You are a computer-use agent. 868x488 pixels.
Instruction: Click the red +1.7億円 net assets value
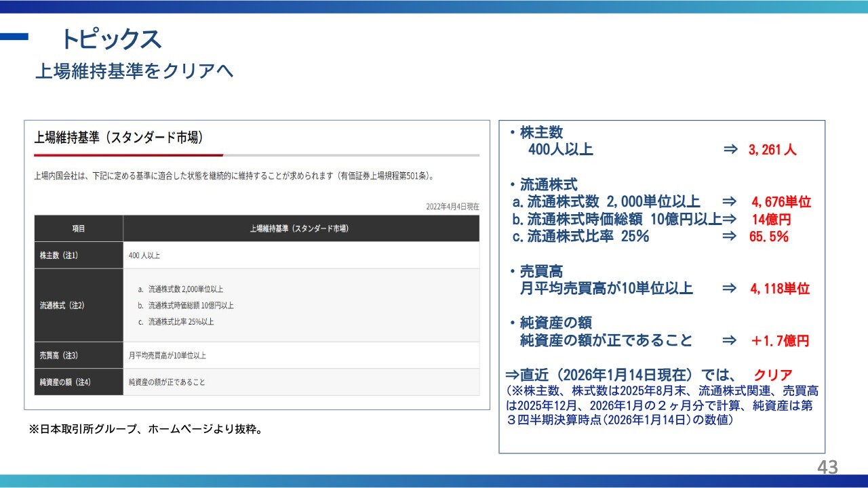point(779,341)
